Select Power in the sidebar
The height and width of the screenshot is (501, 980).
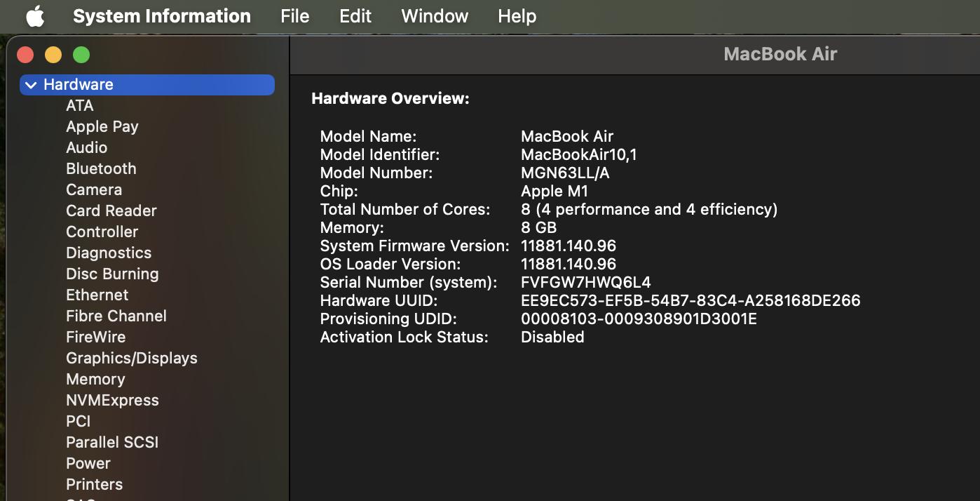tap(88, 463)
